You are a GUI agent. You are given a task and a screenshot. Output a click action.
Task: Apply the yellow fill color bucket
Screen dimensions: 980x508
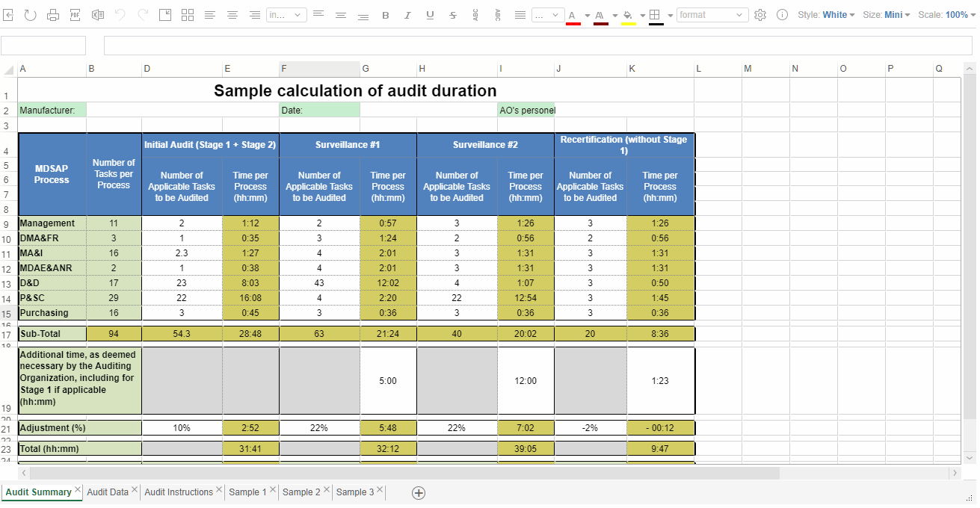coord(629,16)
